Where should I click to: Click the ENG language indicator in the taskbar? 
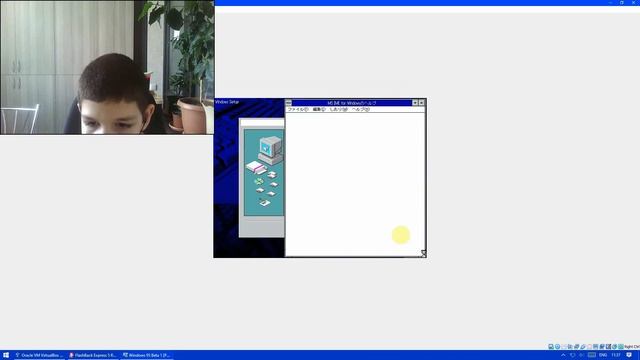(x=603, y=355)
